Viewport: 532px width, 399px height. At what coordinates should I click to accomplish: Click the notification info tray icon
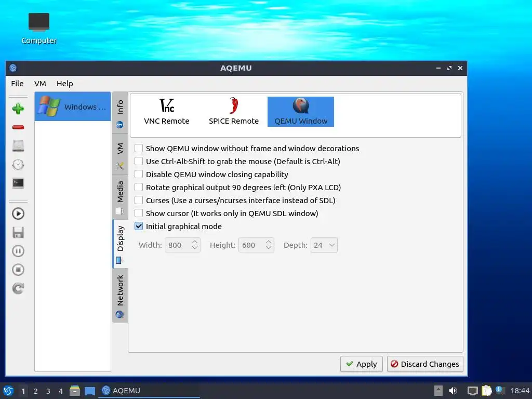point(500,390)
